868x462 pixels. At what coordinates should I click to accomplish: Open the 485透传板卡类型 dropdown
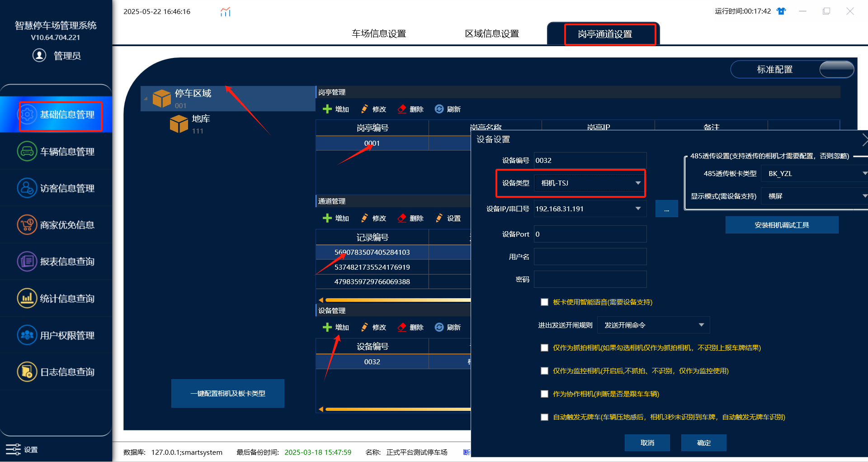(x=814, y=173)
